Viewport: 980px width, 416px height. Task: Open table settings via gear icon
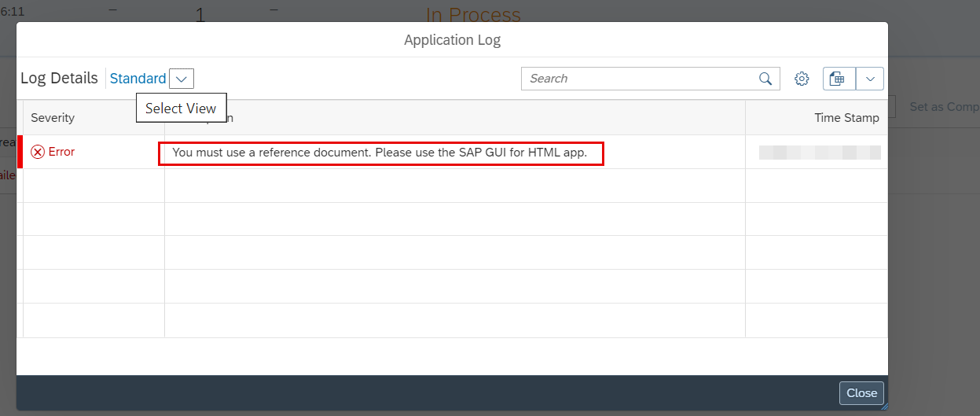pyautogui.click(x=802, y=79)
